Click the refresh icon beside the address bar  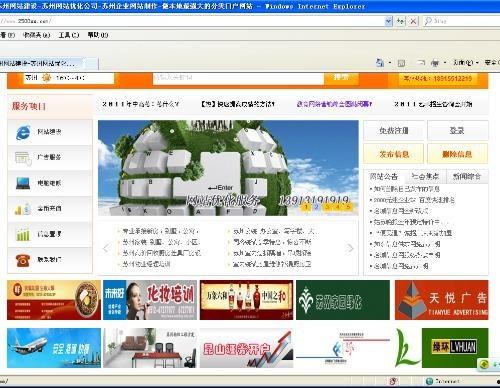400,21
